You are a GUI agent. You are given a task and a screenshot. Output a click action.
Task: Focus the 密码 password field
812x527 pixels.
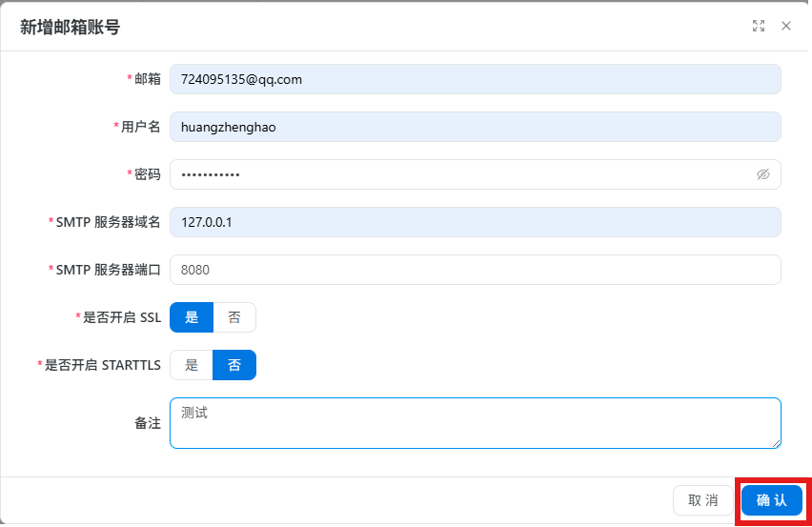[475, 174]
